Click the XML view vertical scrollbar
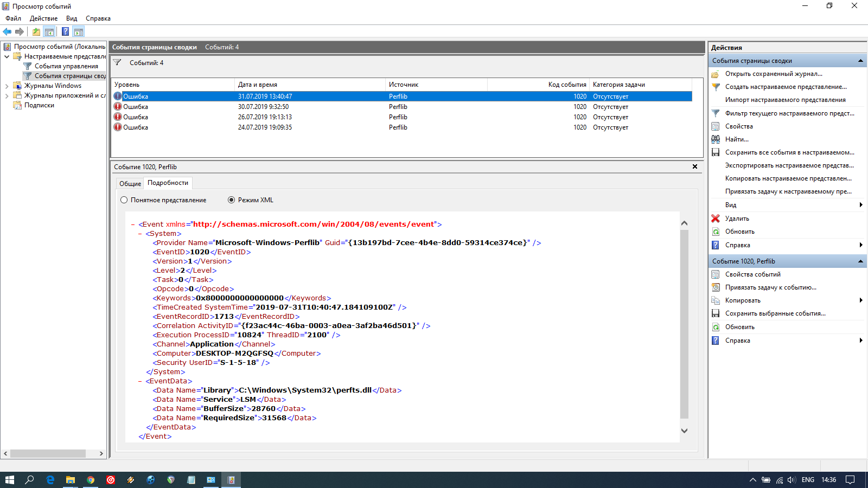The height and width of the screenshot is (488, 868). point(684,324)
